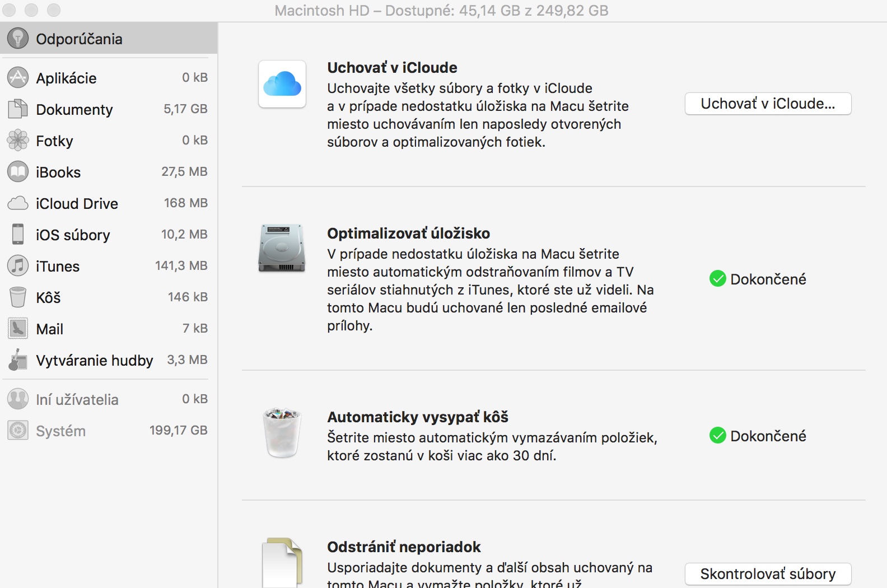Image resolution: width=887 pixels, height=588 pixels.
Task: Click the 168 MB iCloud Drive size
Action: [x=186, y=203]
